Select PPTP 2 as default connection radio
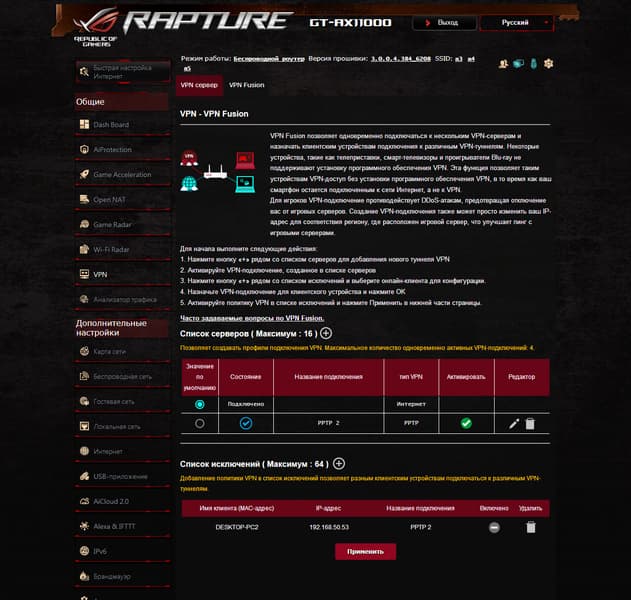 (x=200, y=423)
